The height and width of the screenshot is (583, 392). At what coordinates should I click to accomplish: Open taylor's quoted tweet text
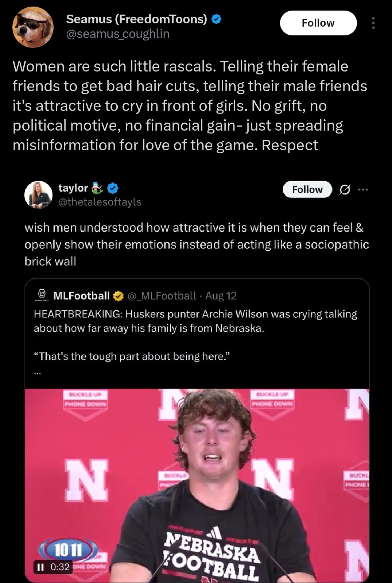point(197,244)
